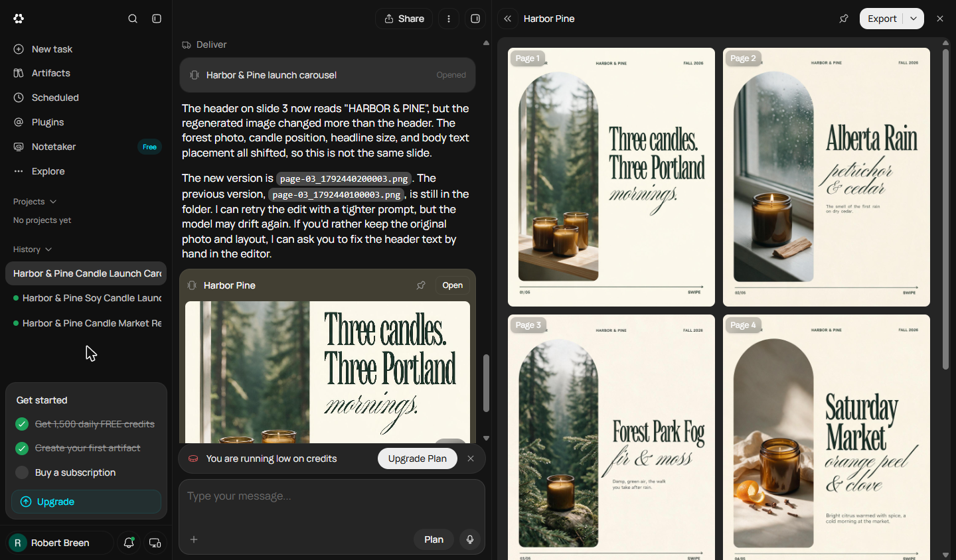This screenshot has width=956, height=560.
Task: Open the Export dropdown arrow
Action: 914,19
